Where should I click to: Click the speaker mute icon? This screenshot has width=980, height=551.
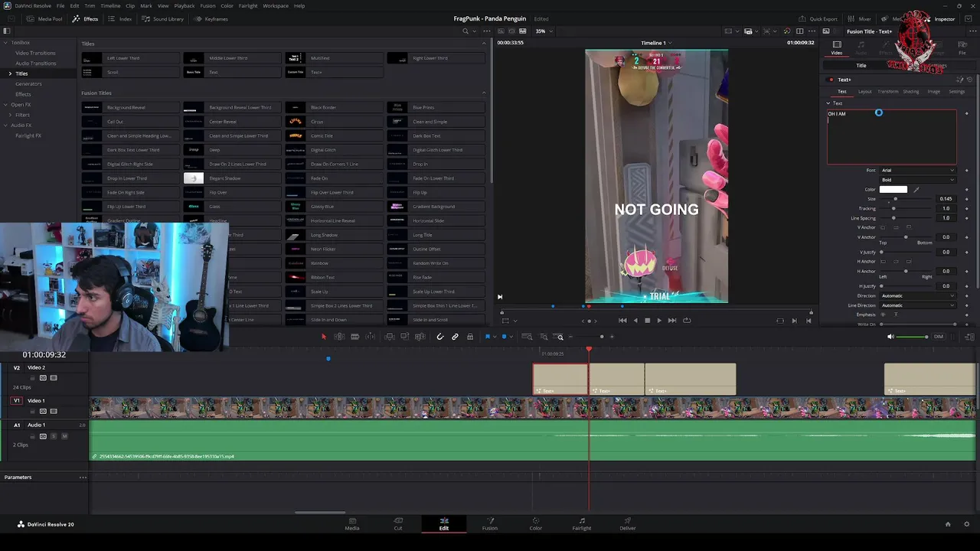[890, 337]
